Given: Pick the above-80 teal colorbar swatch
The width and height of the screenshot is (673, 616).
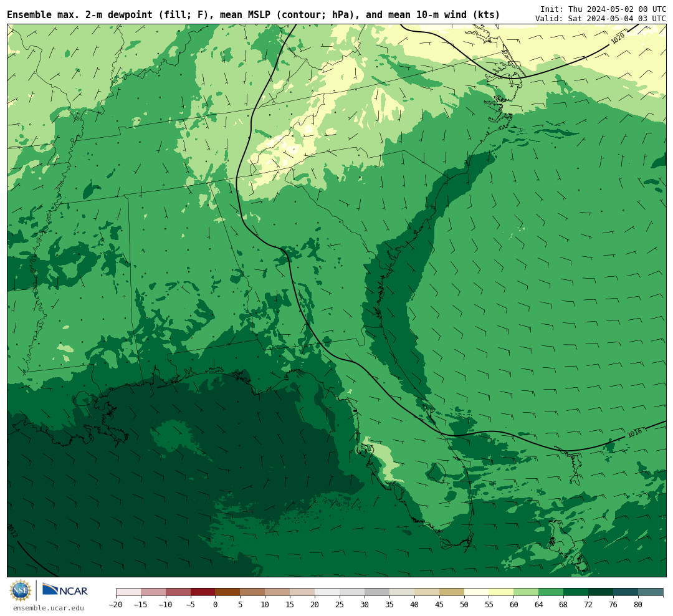Looking at the screenshot, I should pyautogui.click(x=651, y=592).
